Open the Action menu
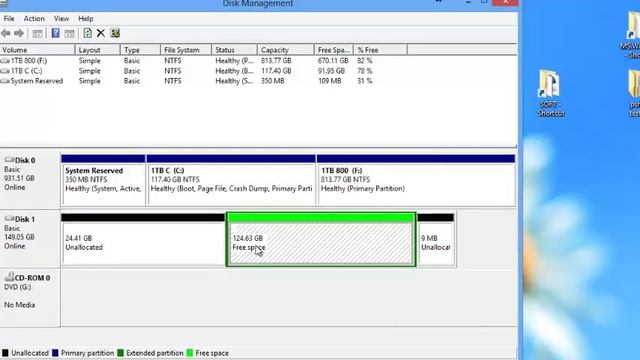This screenshot has height=360, width=640. point(34,19)
